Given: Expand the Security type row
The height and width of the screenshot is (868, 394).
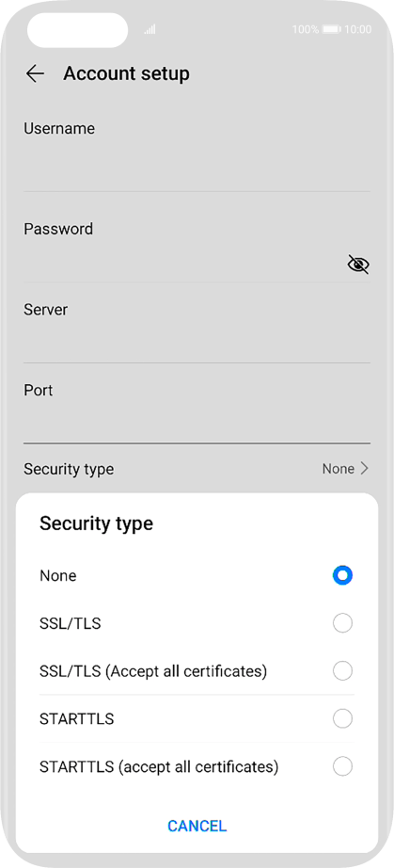Looking at the screenshot, I should click(x=197, y=469).
